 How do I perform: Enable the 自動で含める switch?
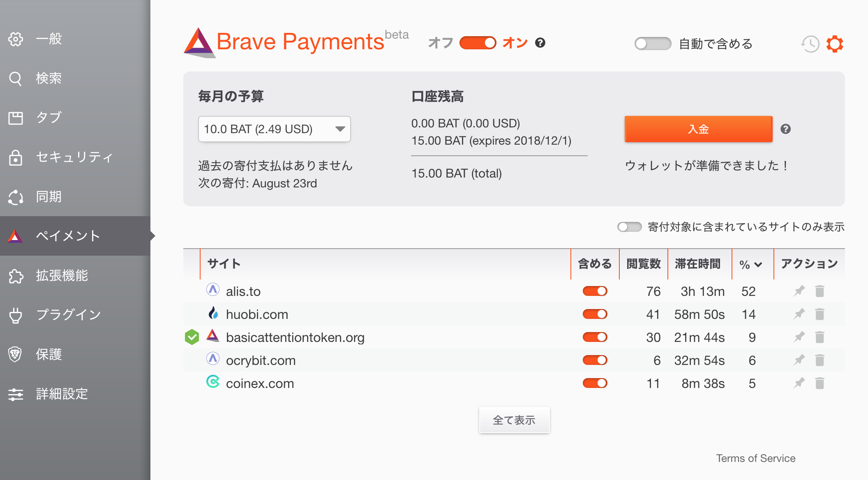(653, 44)
